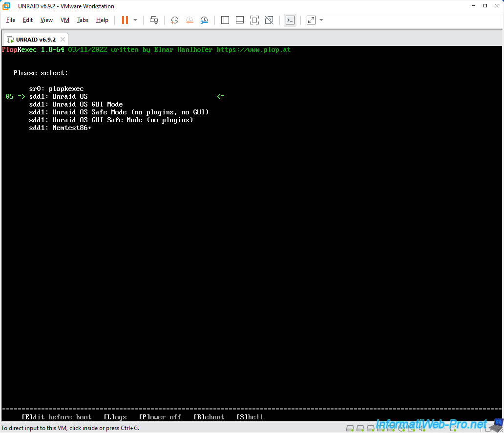Close the UNRAID v6.9.2 tab
Viewport: 504px width, 433px height.
(63, 39)
